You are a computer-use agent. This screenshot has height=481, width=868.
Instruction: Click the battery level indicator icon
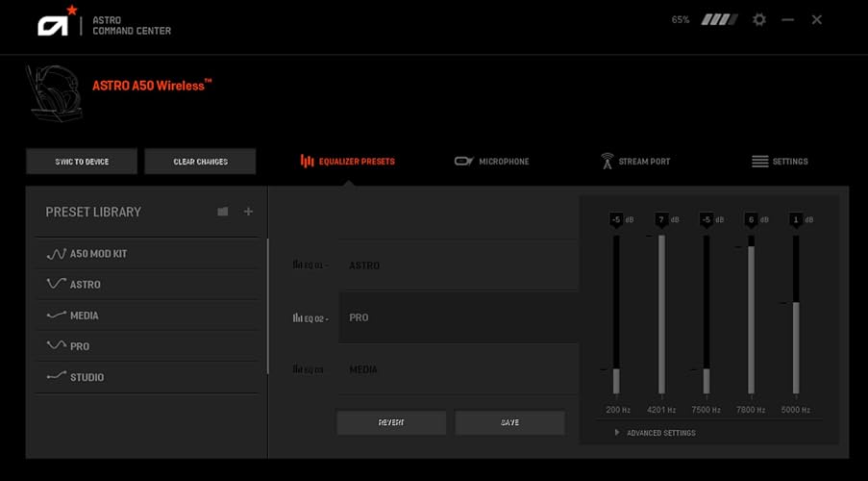[x=719, y=20]
